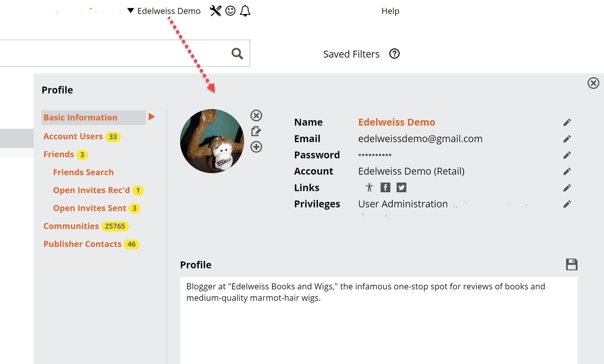The height and width of the screenshot is (364, 604).
Task: Edit the profile photo
Action: (256, 131)
